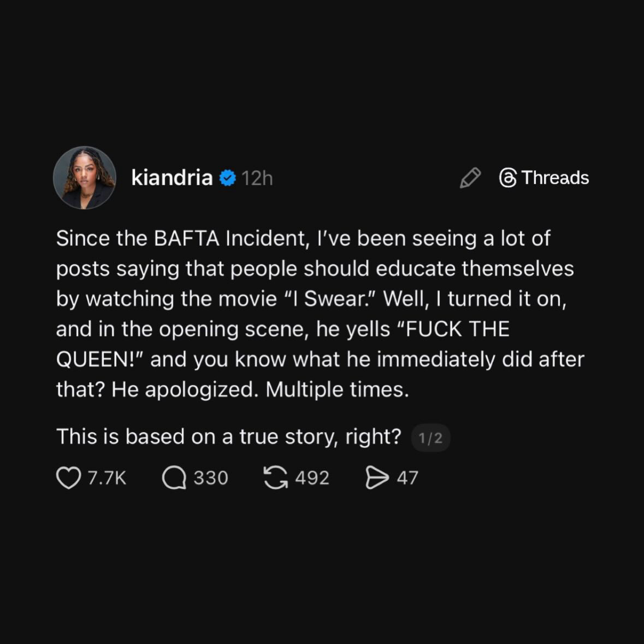Screen dimensions: 644x644
Task: Repost using the circular arrows icon
Action: [276, 478]
